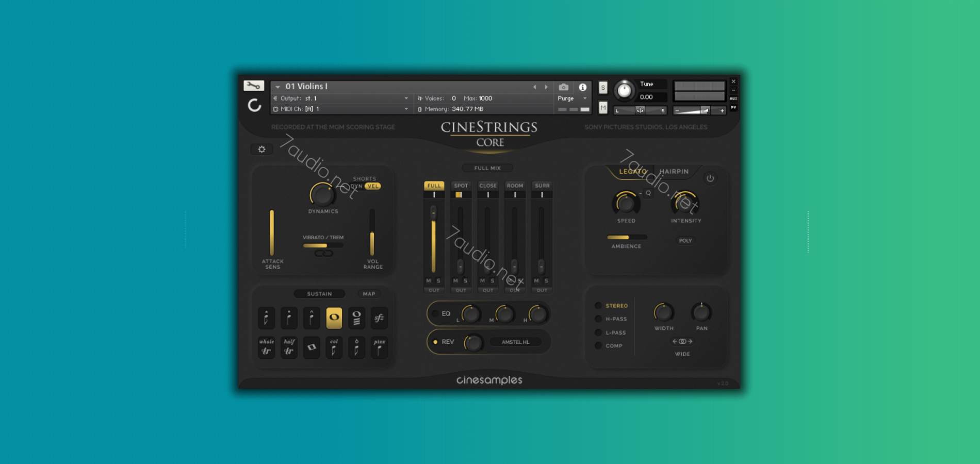
Task: Click the Tune value field 0.00
Action: click(x=652, y=97)
